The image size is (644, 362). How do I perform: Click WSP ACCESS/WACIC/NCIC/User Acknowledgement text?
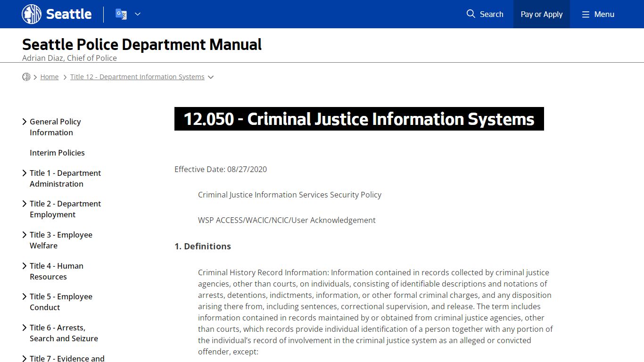287,220
